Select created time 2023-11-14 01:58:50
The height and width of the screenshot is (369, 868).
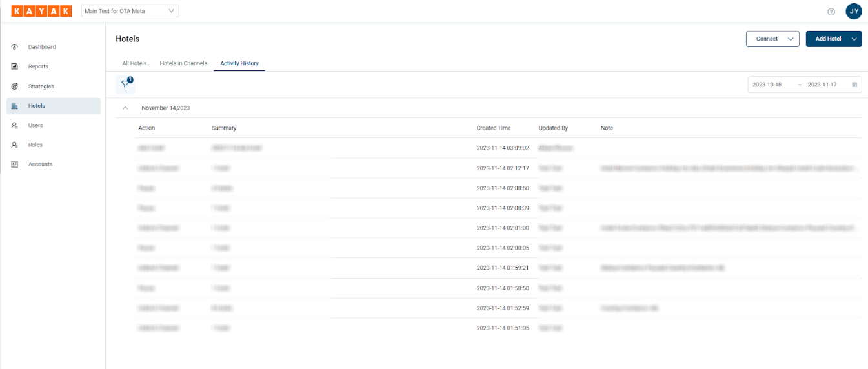[503, 288]
